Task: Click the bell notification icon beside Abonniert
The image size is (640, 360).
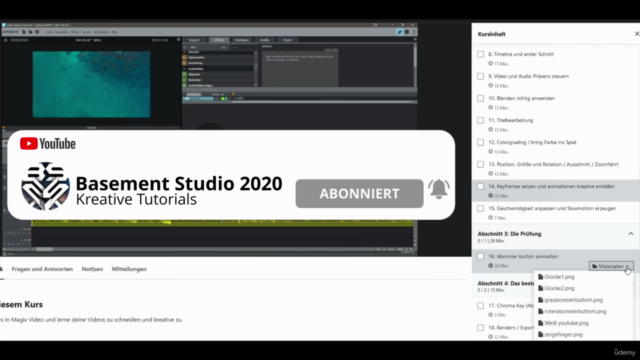Action: coord(439,189)
